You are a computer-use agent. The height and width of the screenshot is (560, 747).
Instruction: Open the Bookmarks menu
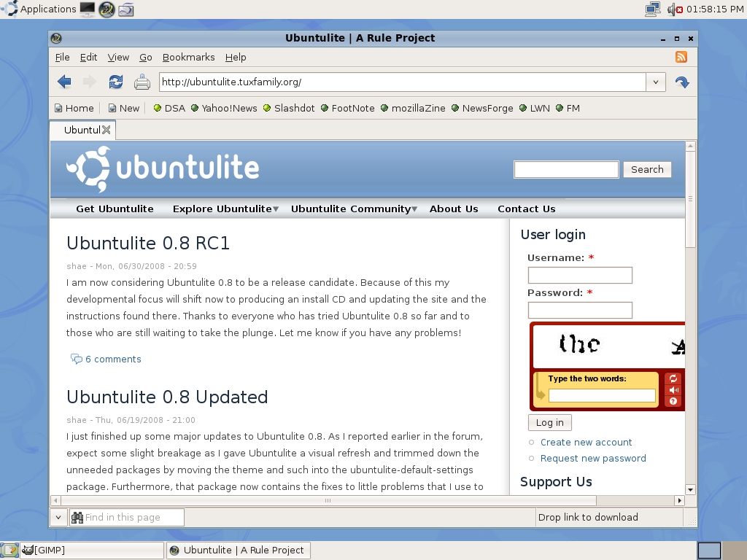189,57
